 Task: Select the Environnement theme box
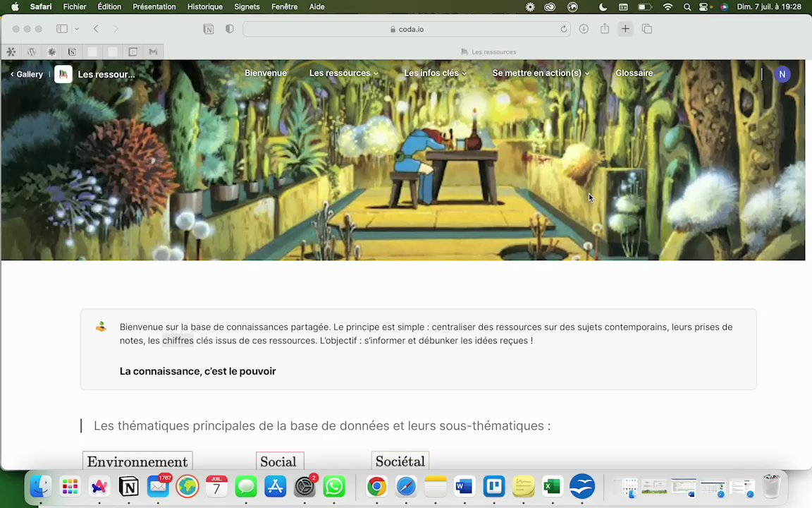[137, 461]
